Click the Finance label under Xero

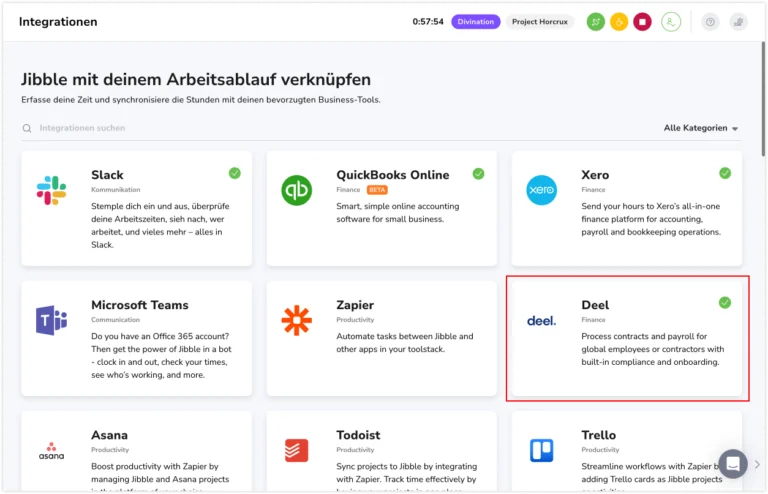tap(593, 190)
